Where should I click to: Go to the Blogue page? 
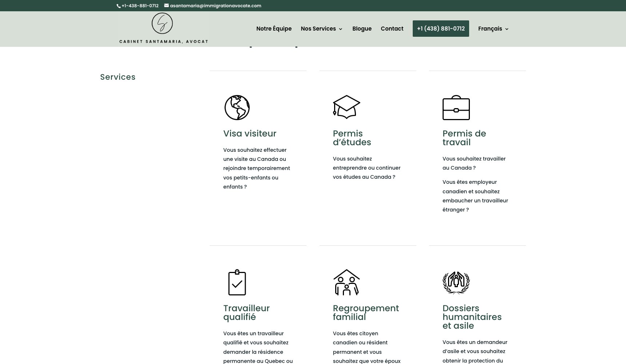pos(362,28)
